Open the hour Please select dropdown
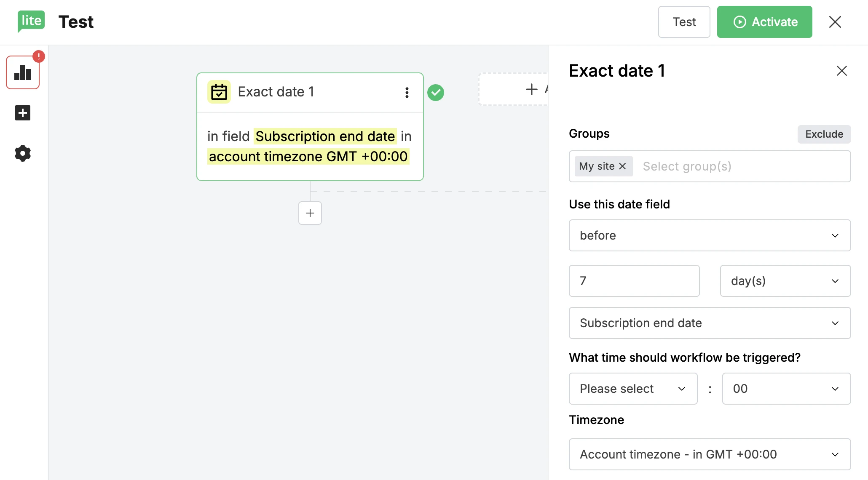Screen dimensions: 868x480 pyautogui.click(x=633, y=389)
